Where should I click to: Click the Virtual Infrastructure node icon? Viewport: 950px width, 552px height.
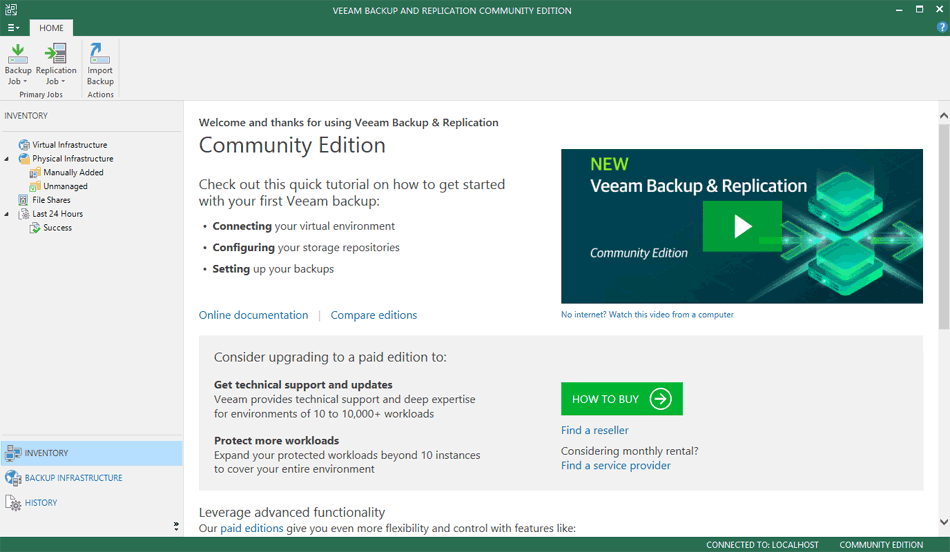point(24,145)
